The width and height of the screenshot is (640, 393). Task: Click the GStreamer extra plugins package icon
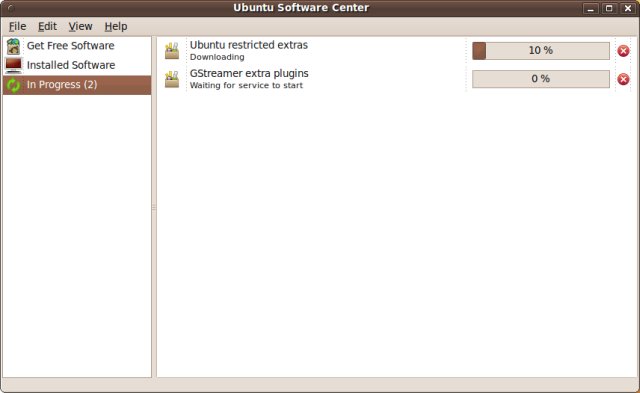(172, 79)
